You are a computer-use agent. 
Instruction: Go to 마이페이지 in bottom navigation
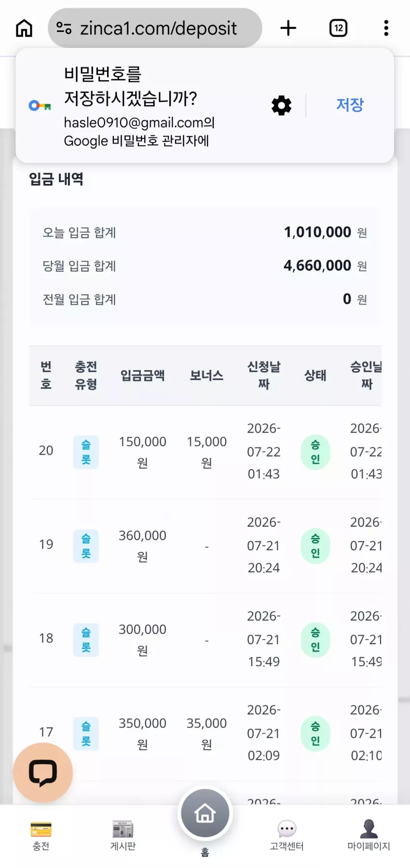(369, 836)
